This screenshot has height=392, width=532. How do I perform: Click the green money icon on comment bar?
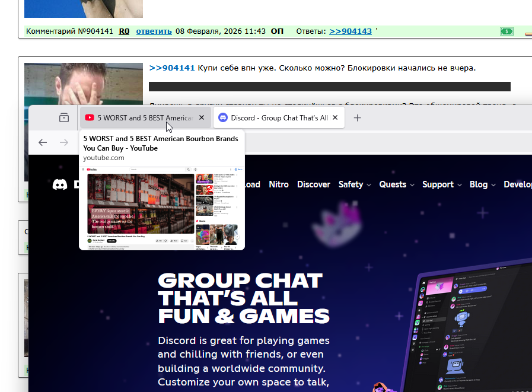click(x=506, y=31)
